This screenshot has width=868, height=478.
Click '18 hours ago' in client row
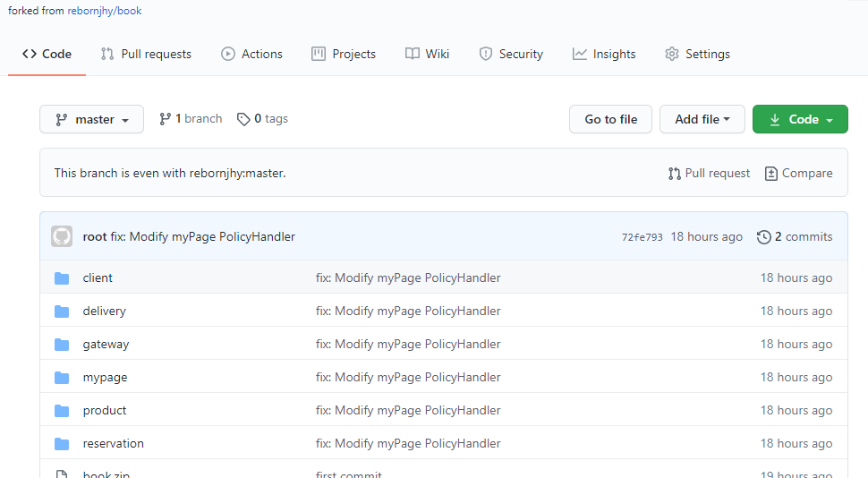coord(796,277)
